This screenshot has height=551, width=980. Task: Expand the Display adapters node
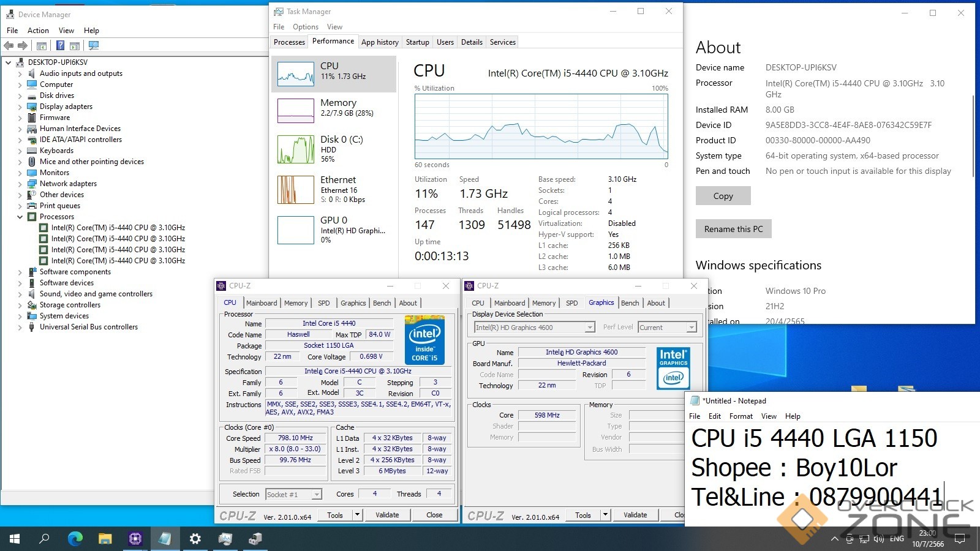(20, 107)
